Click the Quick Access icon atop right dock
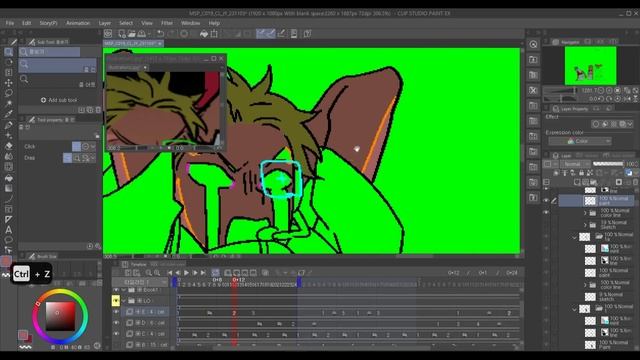 pos(533,44)
